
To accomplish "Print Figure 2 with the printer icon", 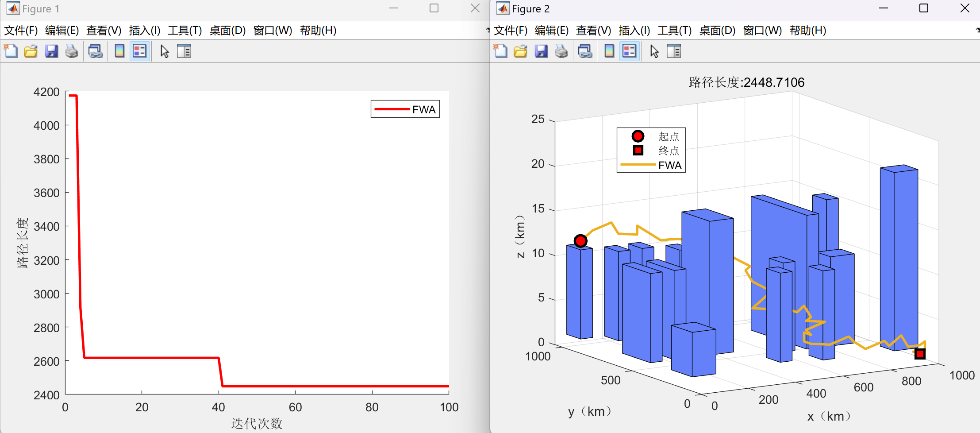I will pyautogui.click(x=561, y=51).
